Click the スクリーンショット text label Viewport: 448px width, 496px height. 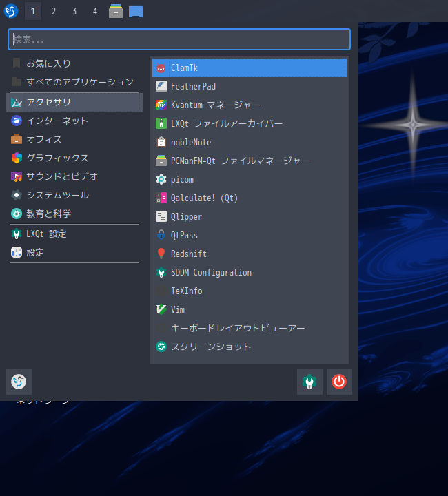(211, 347)
